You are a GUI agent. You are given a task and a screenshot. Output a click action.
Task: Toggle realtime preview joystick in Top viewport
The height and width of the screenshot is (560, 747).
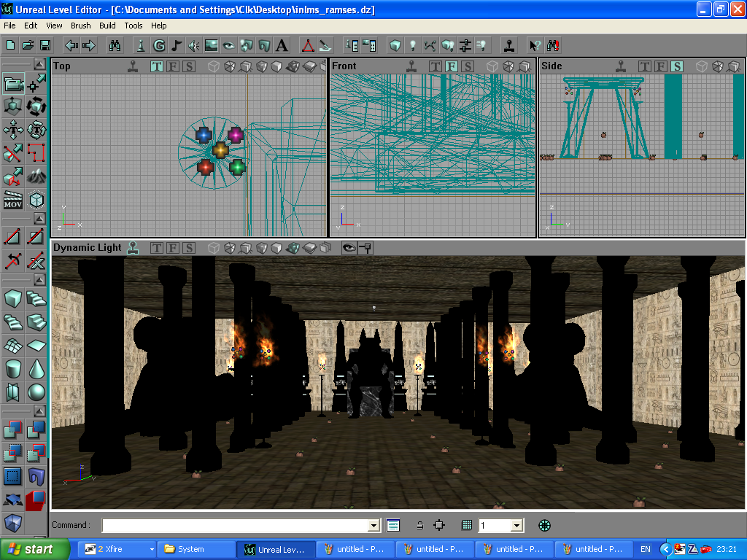coord(133,66)
